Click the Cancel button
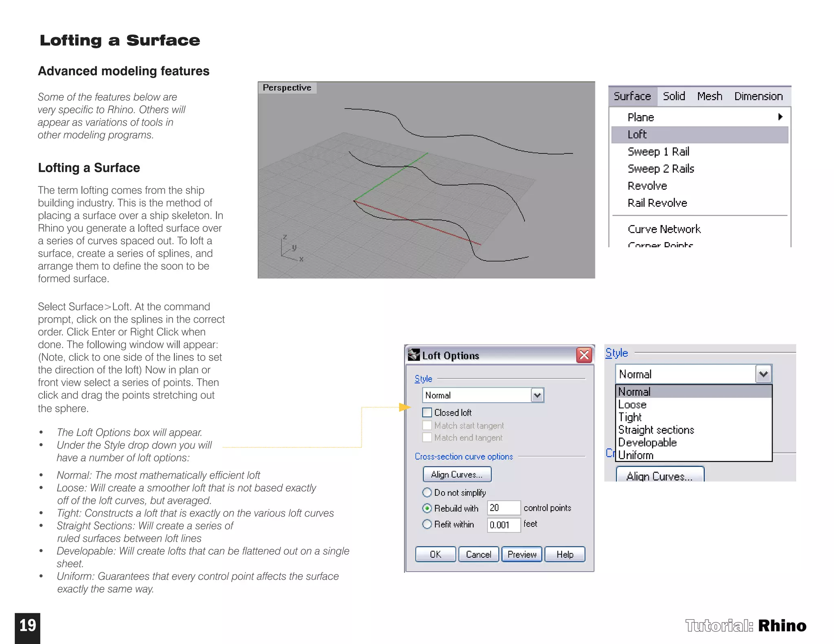Viewport: 834px width, 644px height. pyautogui.click(x=478, y=554)
